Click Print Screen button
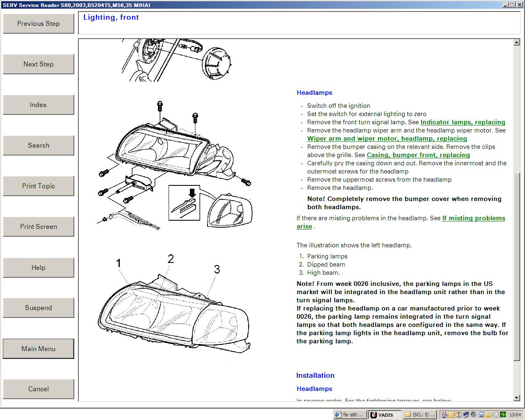 click(39, 227)
